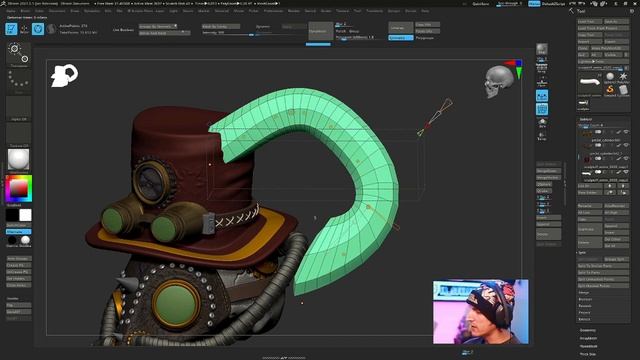Click the BPR render icon
Viewport: 640px width, 360px height.
tap(542, 49)
